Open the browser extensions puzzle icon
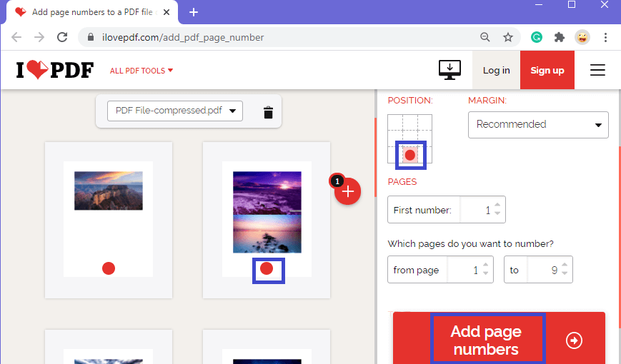 coord(560,37)
